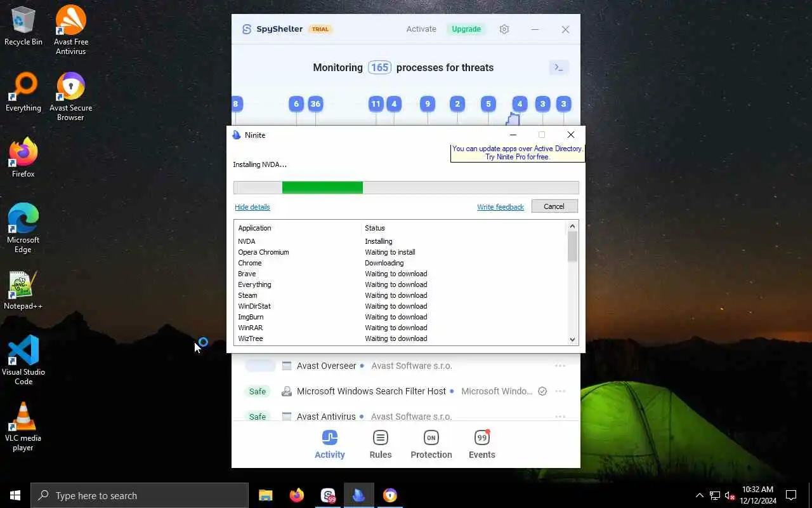The width and height of the screenshot is (812, 508).
Task: Select the timeline bubble labeled 5
Action: pos(488,104)
